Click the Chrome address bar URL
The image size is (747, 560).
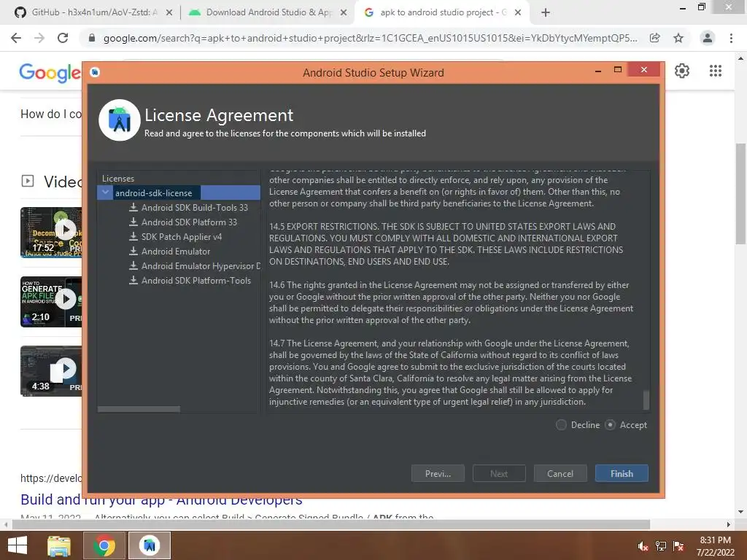370,38
